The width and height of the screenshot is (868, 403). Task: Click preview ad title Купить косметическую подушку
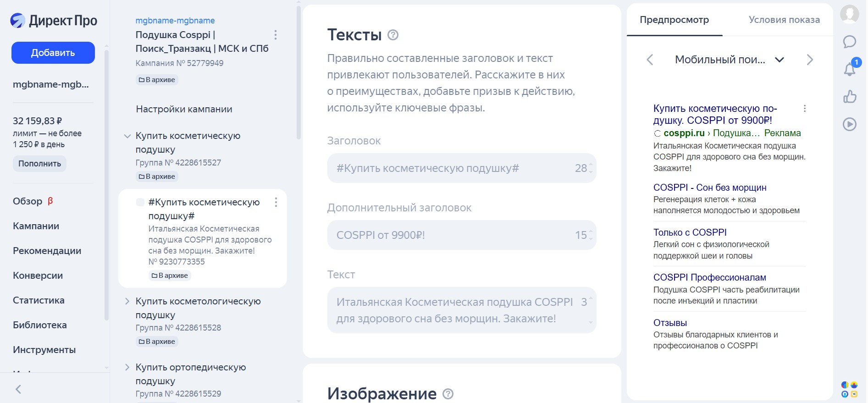coord(715,114)
